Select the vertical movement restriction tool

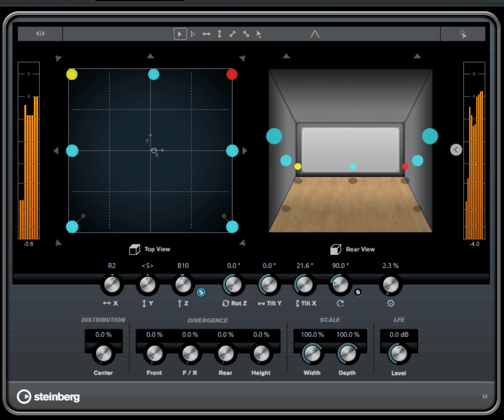click(x=220, y=34)
